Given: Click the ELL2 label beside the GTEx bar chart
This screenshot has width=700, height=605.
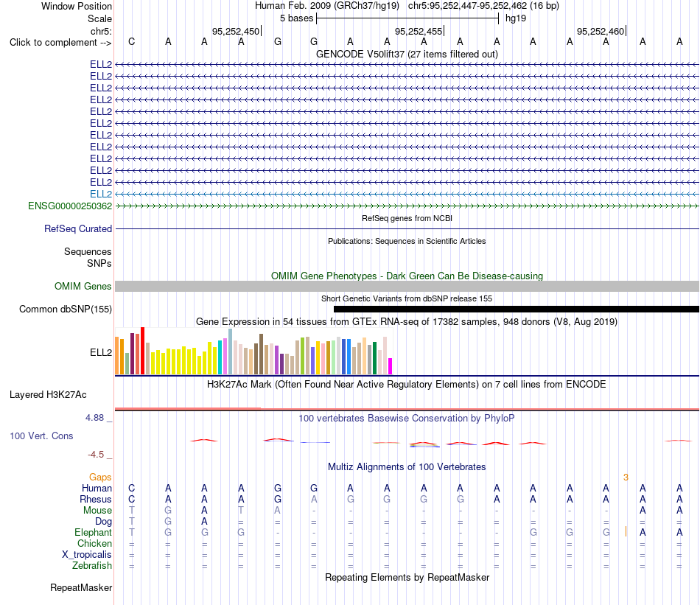Looking at the screenshot, I should point(101,352).
